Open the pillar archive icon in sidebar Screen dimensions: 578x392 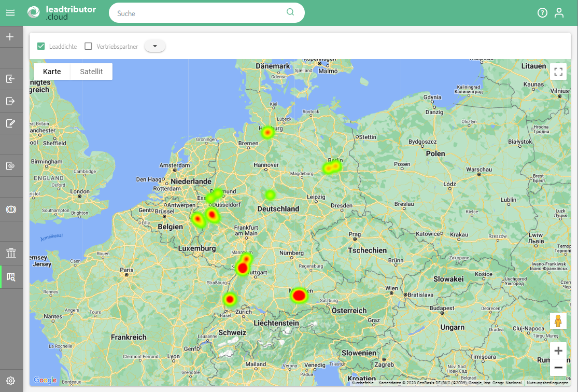click(10, 254)
